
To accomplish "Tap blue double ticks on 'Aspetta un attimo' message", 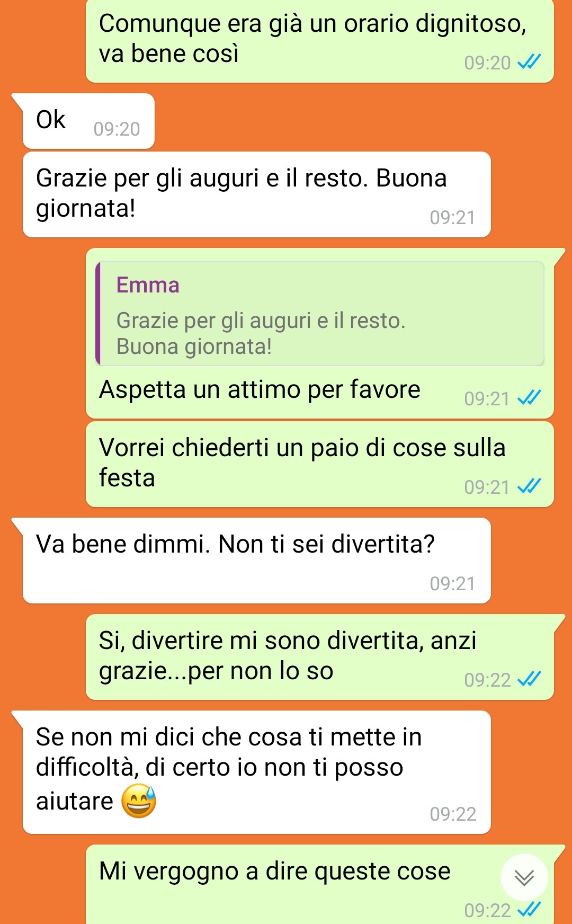I will tap(529, 398).
